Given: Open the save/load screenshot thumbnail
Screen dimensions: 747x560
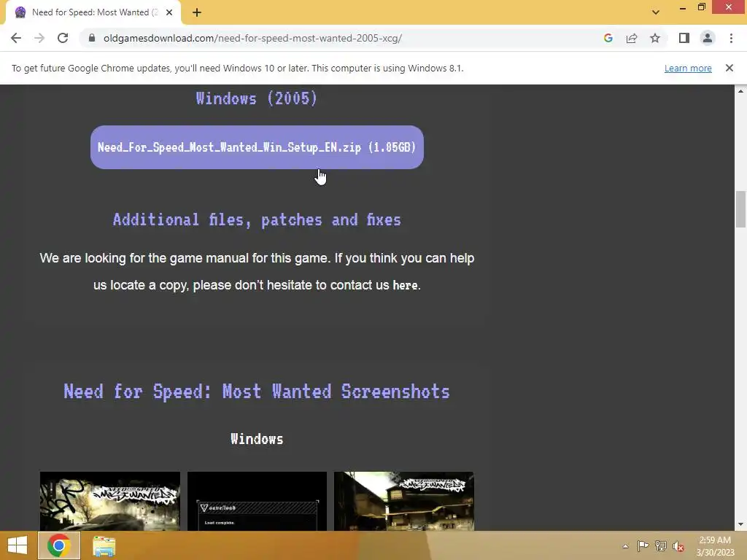Looking at the screenshot, I should 258,501.
